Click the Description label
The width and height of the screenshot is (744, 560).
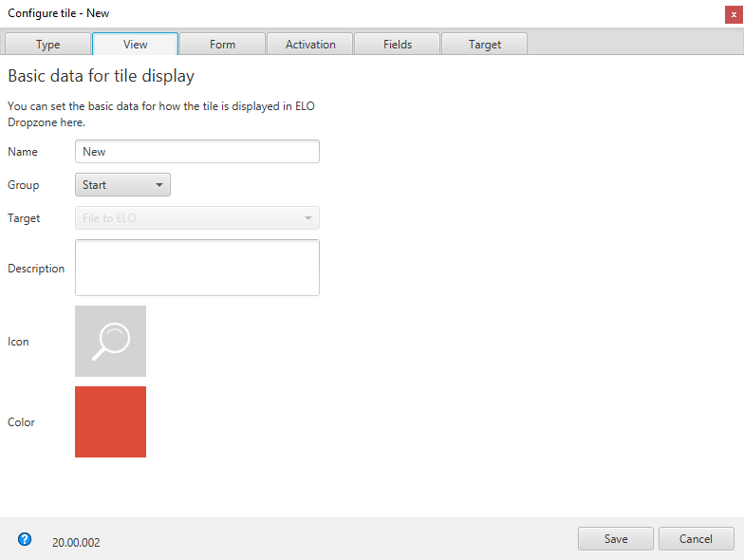click(36, 269)
